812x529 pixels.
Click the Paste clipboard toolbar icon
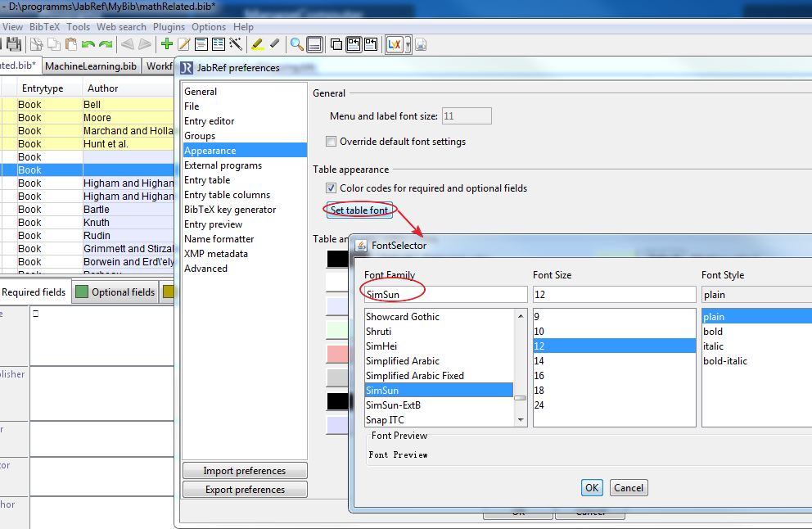click(71, 44)
